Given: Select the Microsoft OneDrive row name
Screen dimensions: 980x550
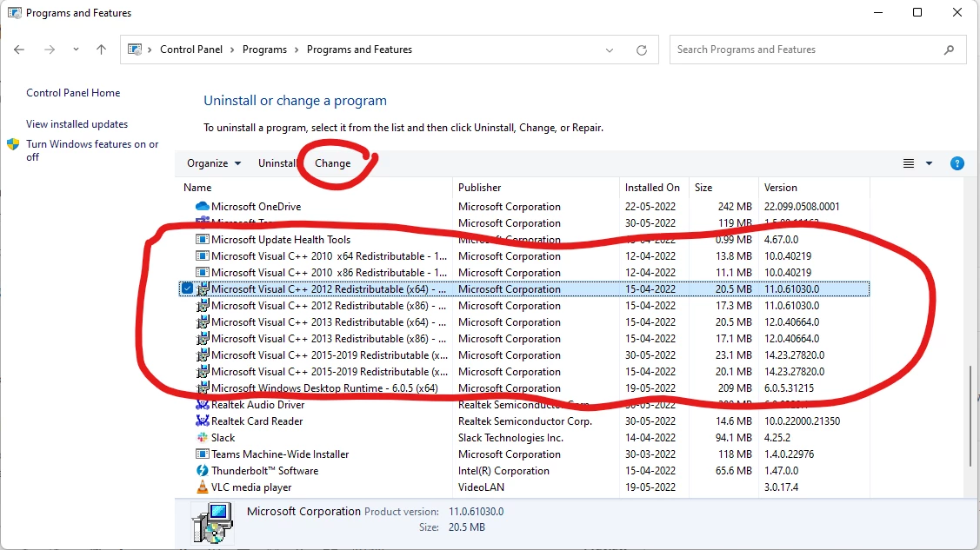Looking at the screenshot, I should coord(256,206).
